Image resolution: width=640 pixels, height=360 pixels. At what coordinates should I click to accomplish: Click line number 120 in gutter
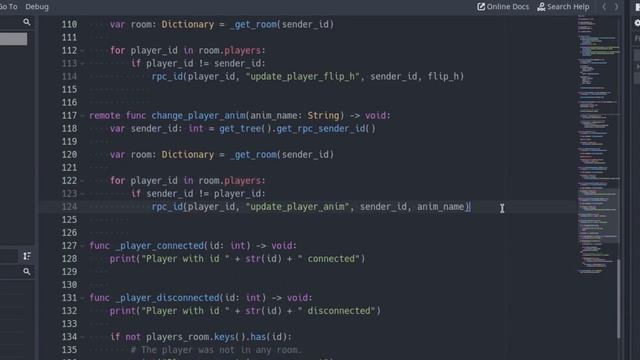(x=69, y=155)
